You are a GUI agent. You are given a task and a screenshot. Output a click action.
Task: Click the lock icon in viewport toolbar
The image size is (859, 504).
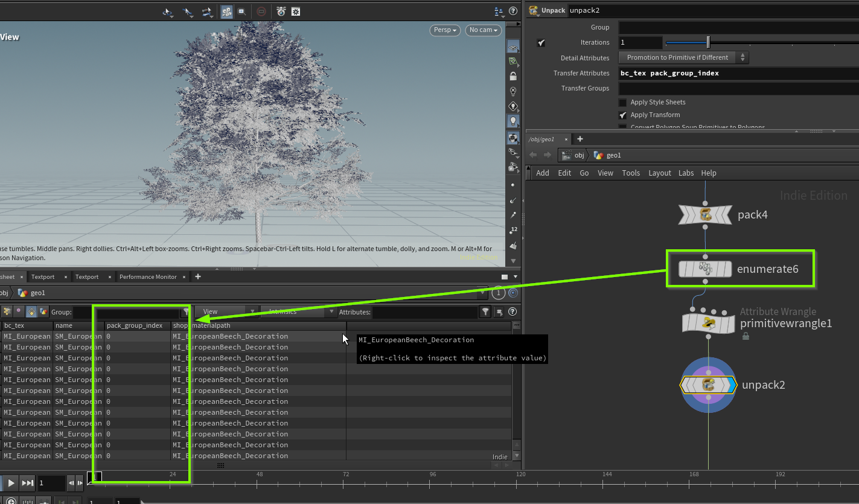click(513, 77)
